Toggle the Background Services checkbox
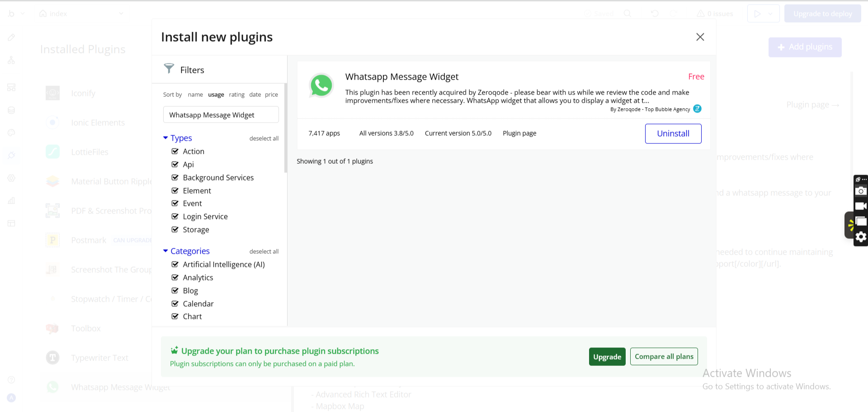This screenshot has width=868, height=412. [175, 178]
